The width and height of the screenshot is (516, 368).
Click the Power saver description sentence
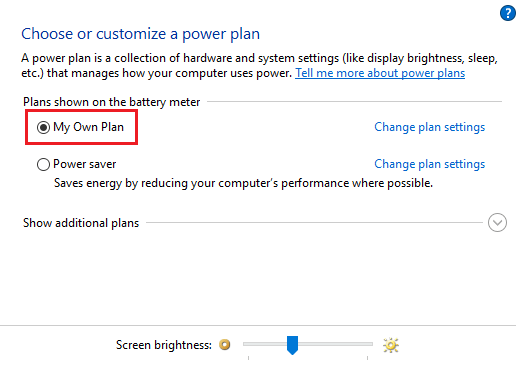(243, 183)
